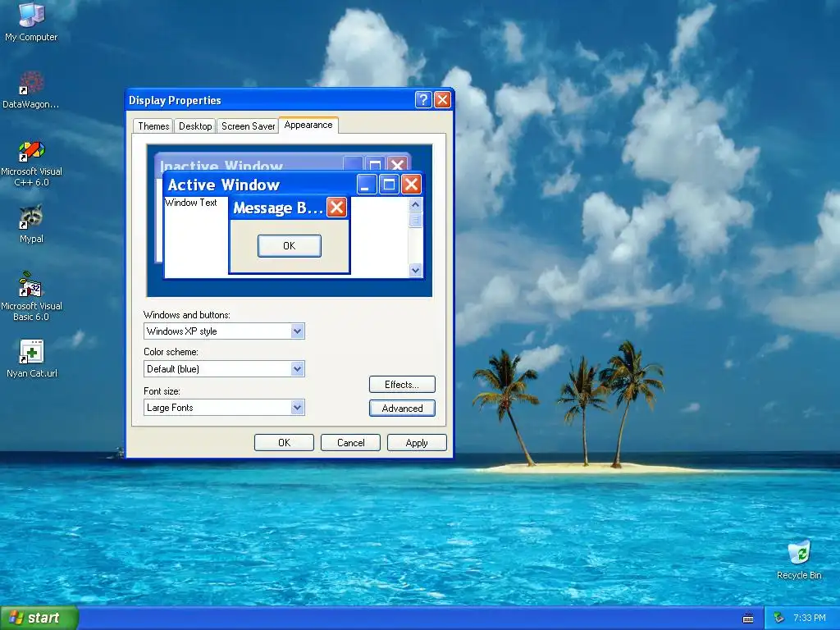
Task: Click the system tray icon beside clock
Action: click(778, 619)
